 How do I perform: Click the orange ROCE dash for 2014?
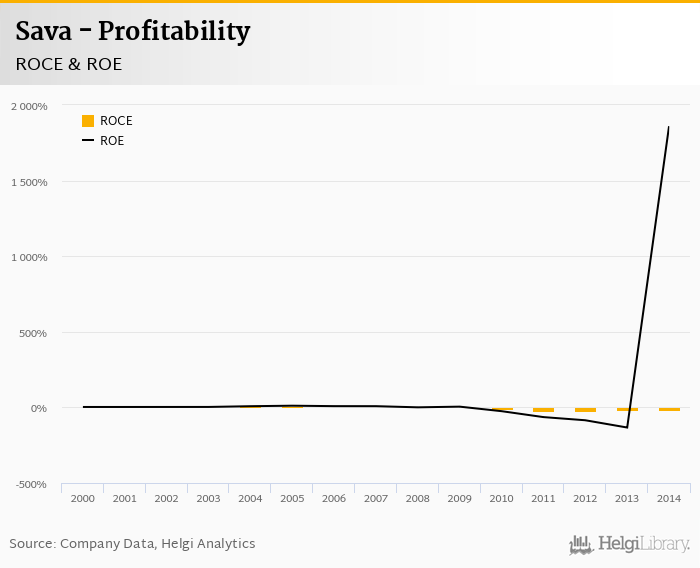point(669,409)
